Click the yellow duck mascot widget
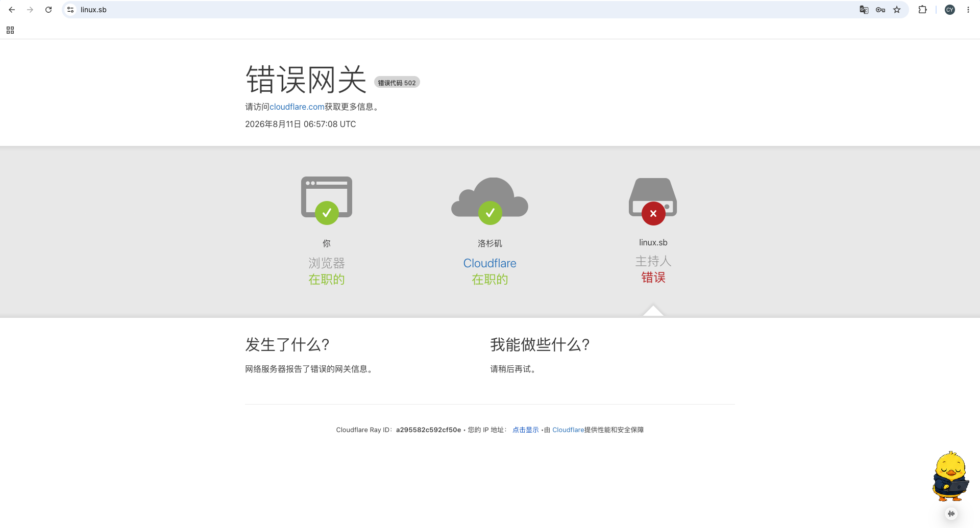This screenshot has height=528, width=980. 950,475
